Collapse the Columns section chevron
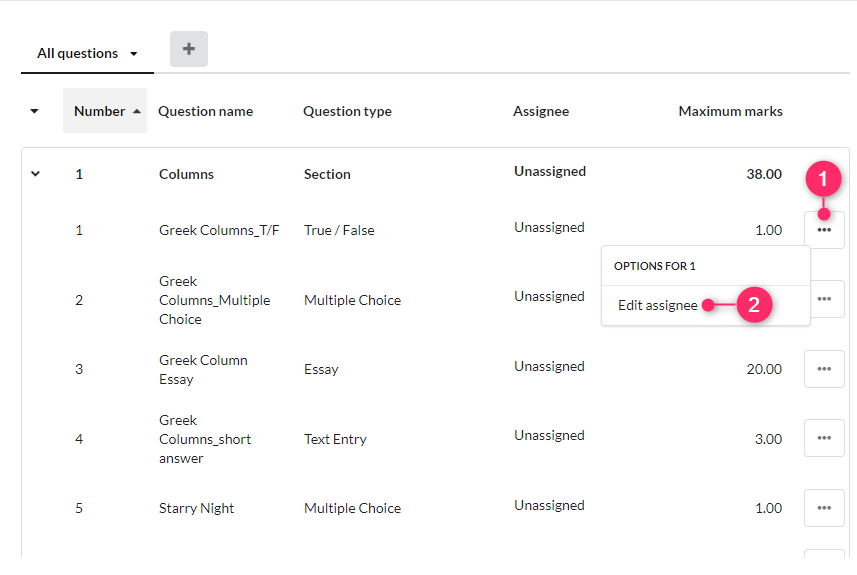This screenshot has width=857, height=575. (36, 174)
